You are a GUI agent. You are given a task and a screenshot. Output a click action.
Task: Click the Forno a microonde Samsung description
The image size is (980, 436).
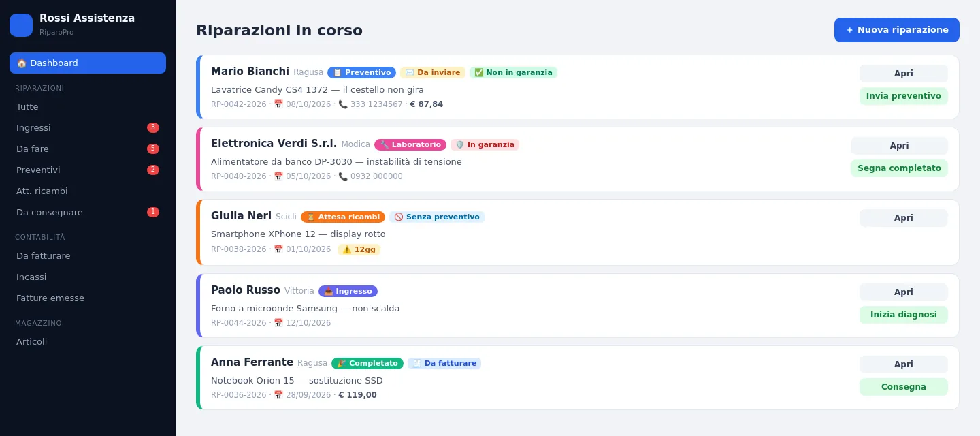pos(305,309)
